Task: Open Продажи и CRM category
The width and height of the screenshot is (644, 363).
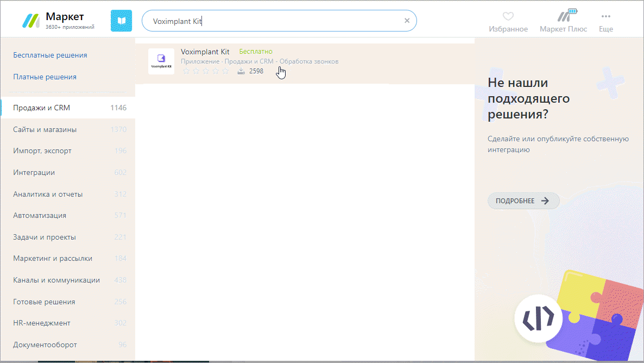Action: [x=68, y=108]
